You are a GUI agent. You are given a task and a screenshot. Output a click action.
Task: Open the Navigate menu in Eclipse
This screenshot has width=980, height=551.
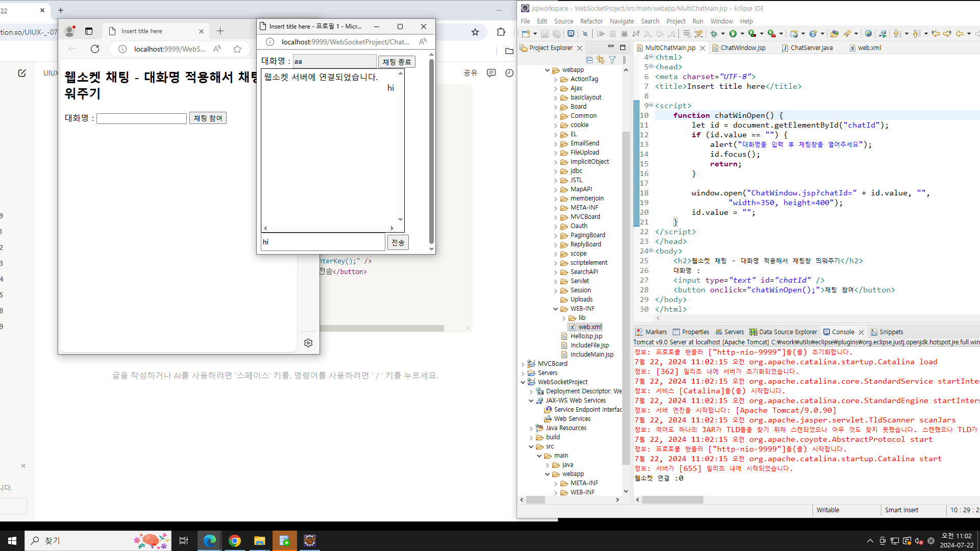[x=621, y=21]
